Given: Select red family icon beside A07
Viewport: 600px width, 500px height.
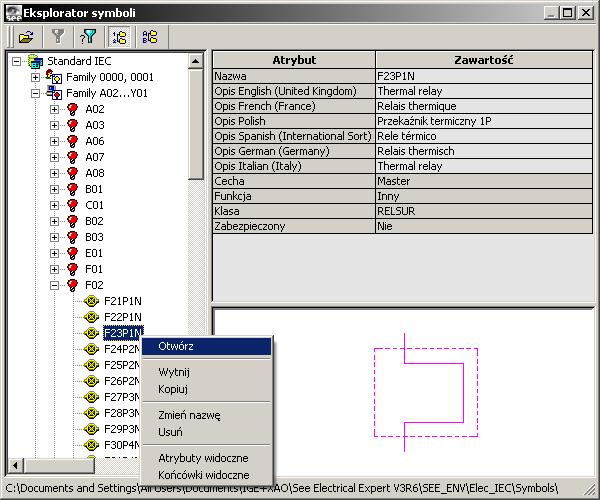Looking at the screenshot, I should 72,157.
